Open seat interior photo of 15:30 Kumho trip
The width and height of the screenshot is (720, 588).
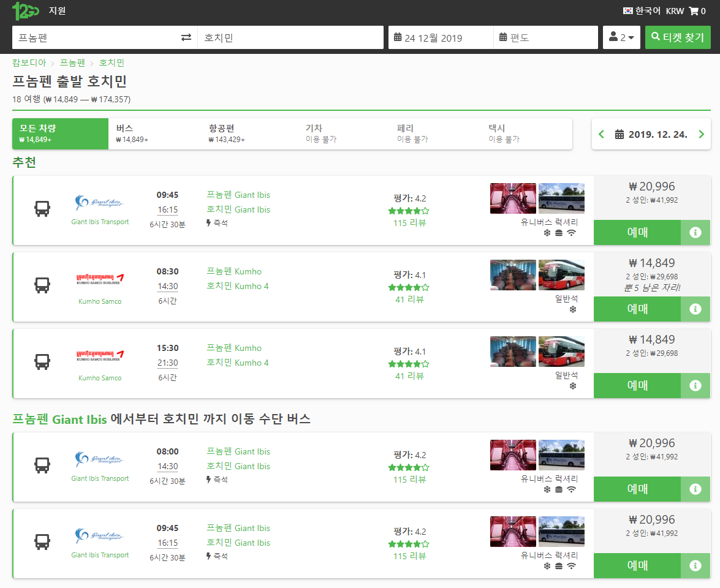[513, 352]
